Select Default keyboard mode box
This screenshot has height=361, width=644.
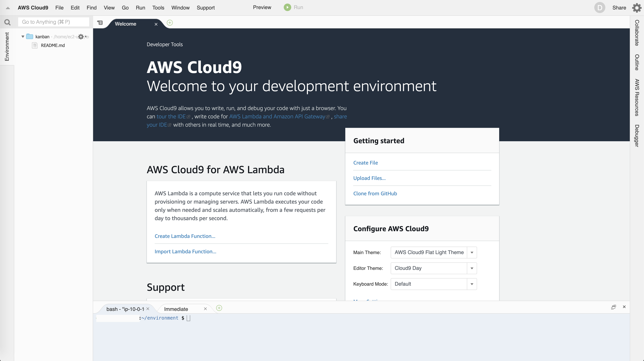click(434, 284)
